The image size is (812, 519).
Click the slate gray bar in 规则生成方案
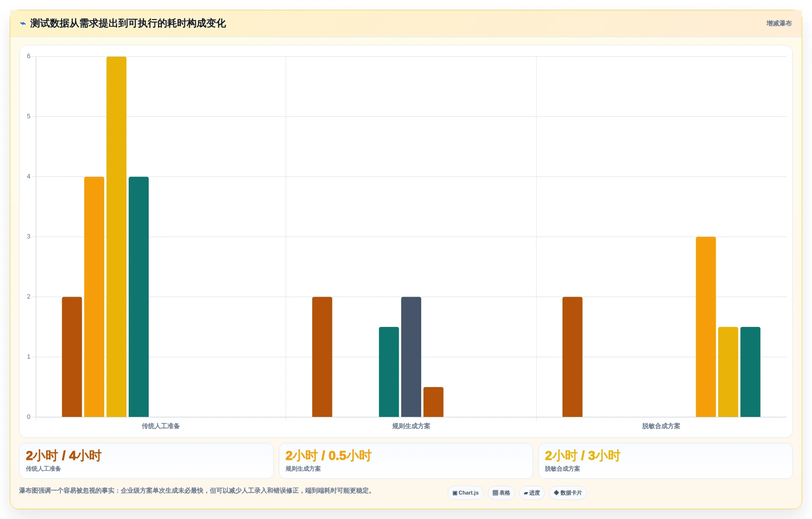[x=411, y=357]
